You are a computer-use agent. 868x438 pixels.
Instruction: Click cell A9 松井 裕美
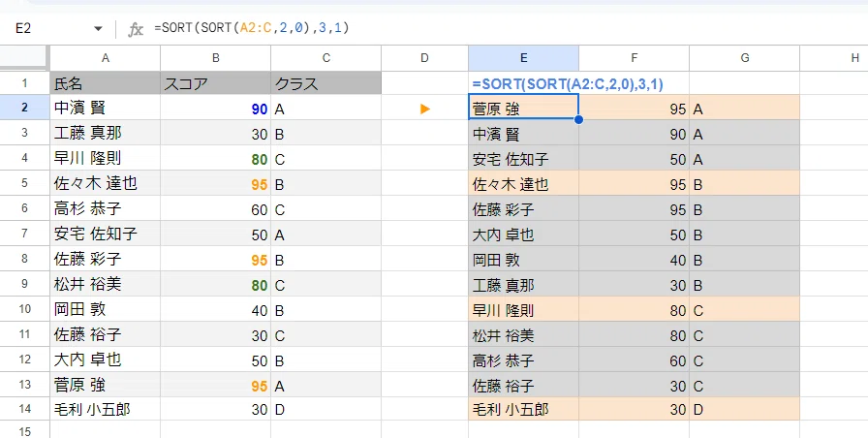tap(106, 285)
